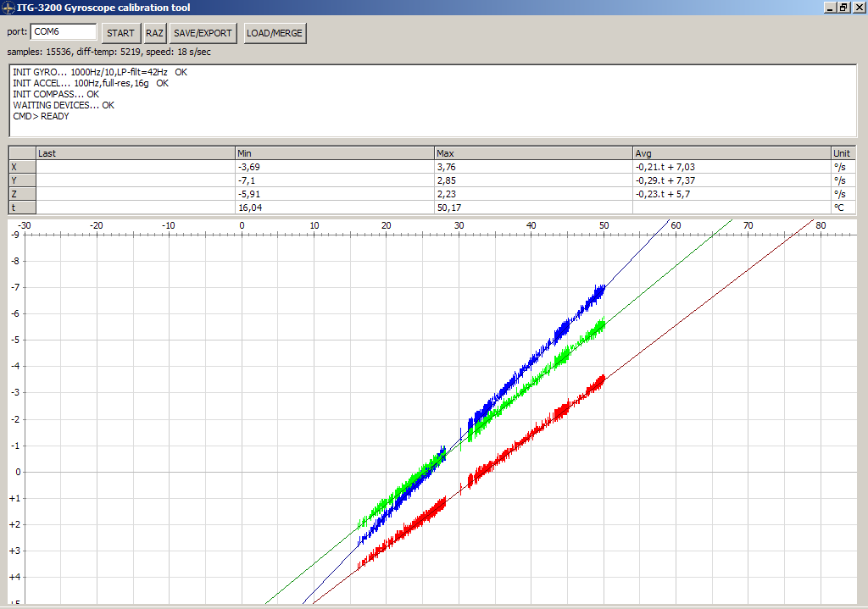Screen dimensions: 868x609
Task: Click the window title ITG-3200 Gyroscope calibration tool
Action: click(103, 8)
